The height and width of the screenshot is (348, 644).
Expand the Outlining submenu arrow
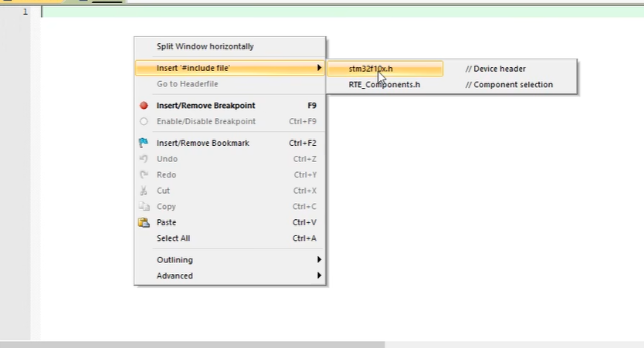tap(319, 259)
